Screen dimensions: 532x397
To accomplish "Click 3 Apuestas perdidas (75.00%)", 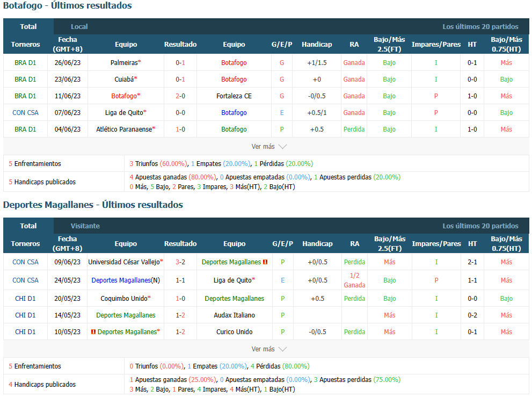I will [x=358, y=379].
